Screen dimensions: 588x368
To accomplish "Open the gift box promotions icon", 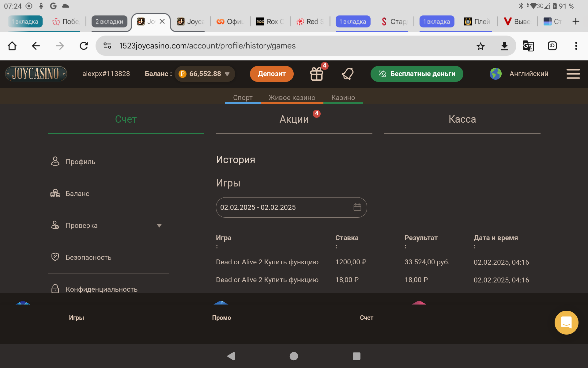I will [317, 74].
